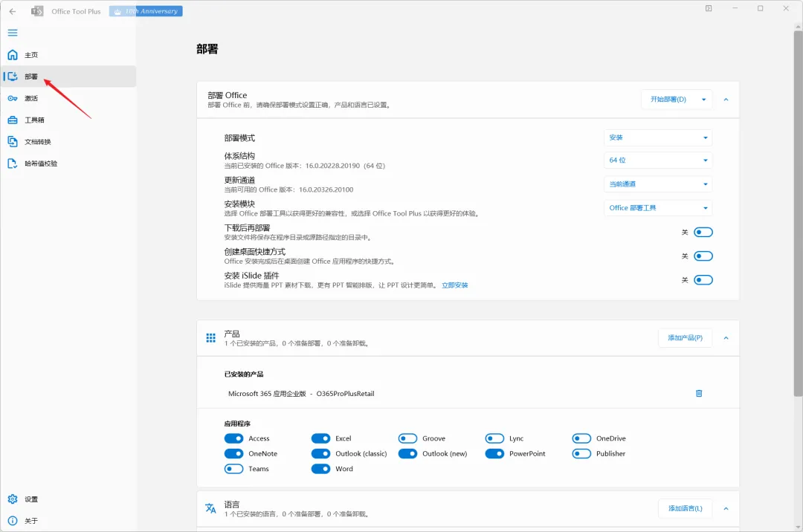803x532 pixels.
Task: Collapse the 产品 section chevron
Action: click(x=726, y=337)
